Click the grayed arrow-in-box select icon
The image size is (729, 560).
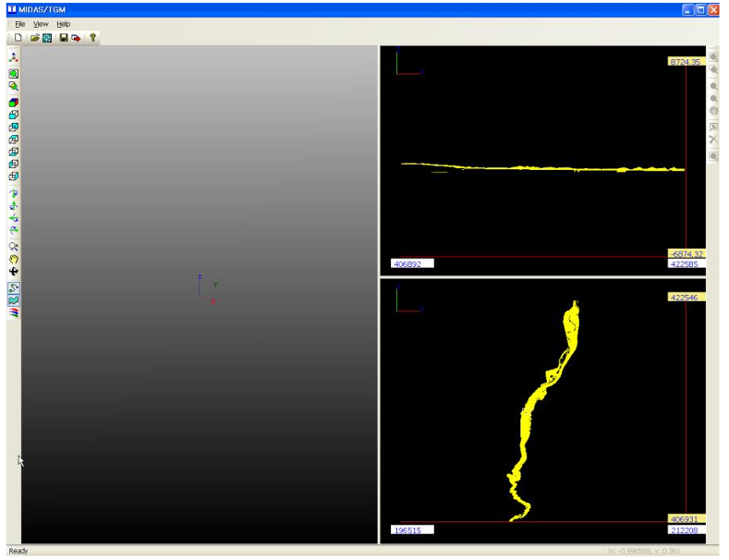point(713,127)
